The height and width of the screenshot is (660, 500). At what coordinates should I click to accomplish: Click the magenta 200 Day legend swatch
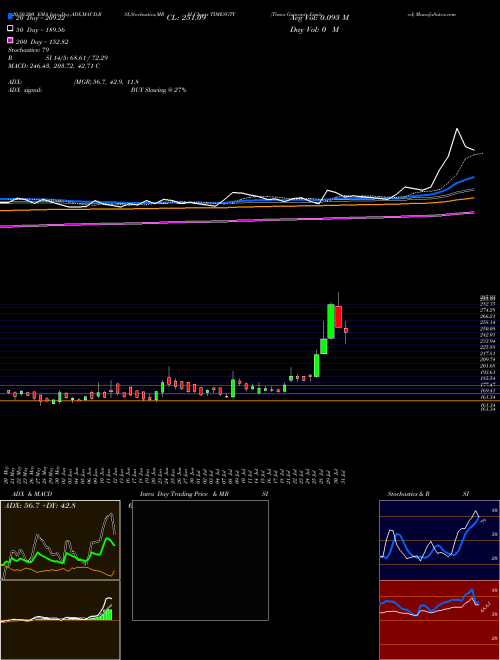[10, 41]
